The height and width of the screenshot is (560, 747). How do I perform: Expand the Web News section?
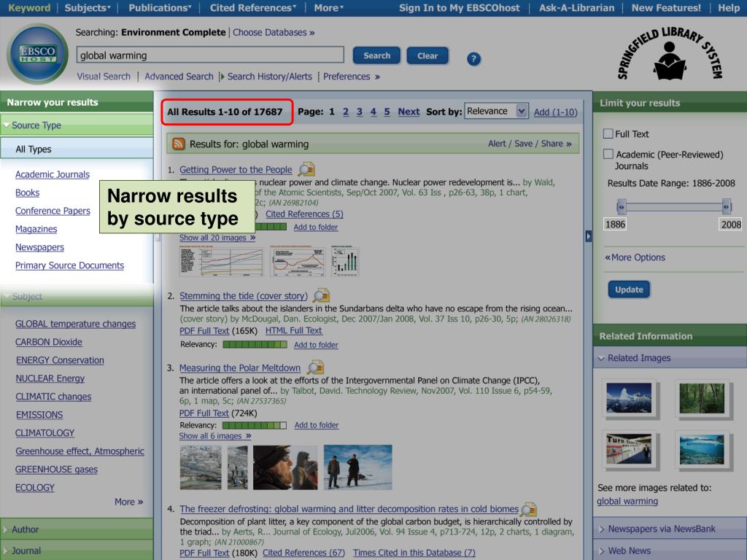coord(670,551)
